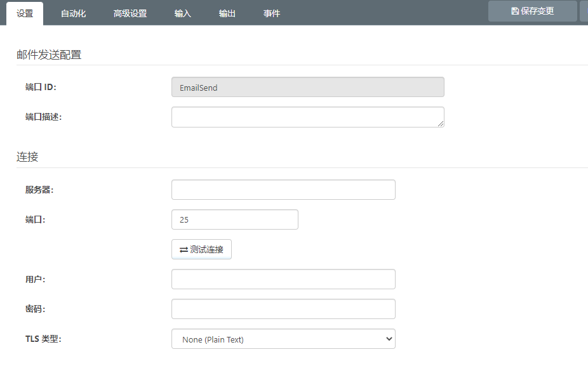This screenshot has height=366, width=588.
Task: Open the TLS 类型 None (Plain Text) dropdown
Action: pos(283,339)
